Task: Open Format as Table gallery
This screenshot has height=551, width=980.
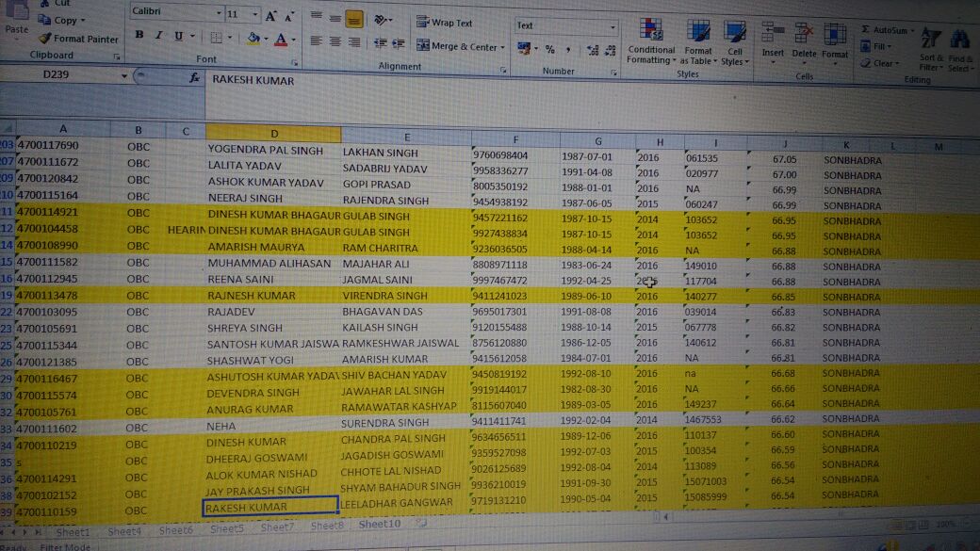Action: [698, 41]
